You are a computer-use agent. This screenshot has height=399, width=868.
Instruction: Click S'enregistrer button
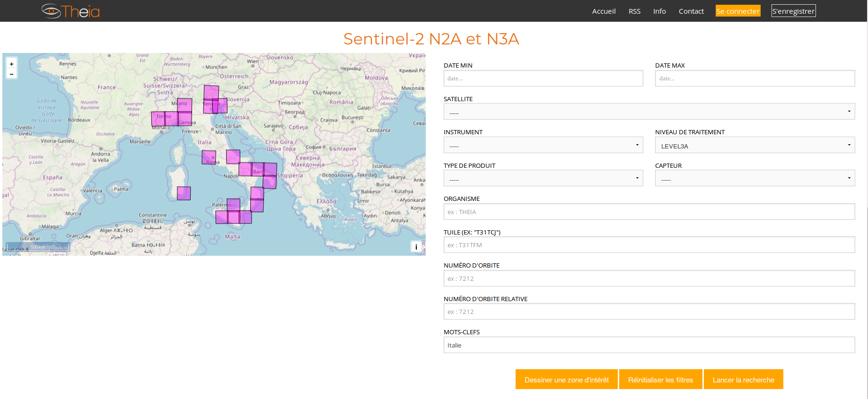[x=794, y=11]
